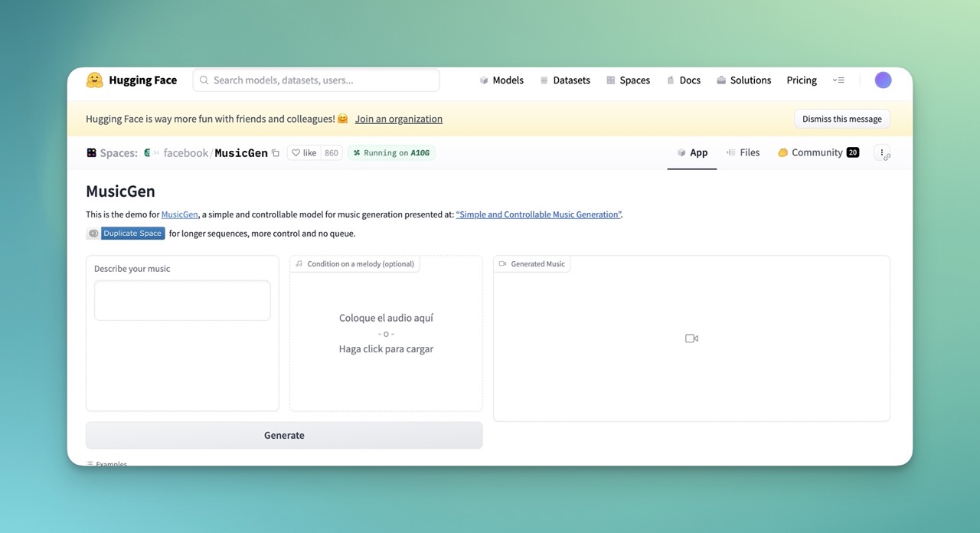Open the Community tab with 20 discussions

click(x=818, y=152)
